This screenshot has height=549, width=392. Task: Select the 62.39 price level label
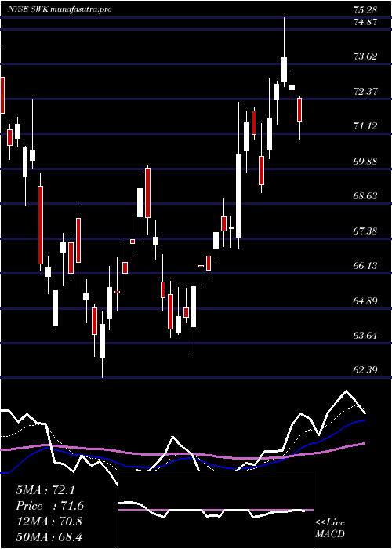[365, 369]
